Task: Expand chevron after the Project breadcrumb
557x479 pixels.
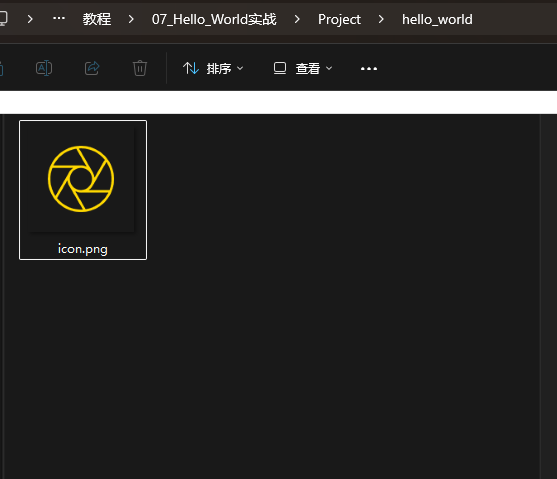Action: tap(381, 19)
